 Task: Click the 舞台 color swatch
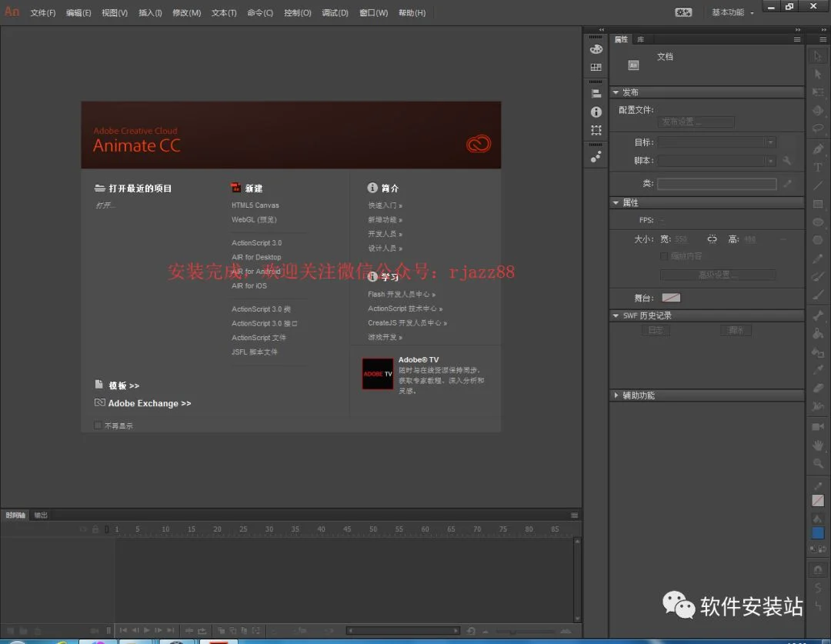pyautogui.click(x=671, y=298)
